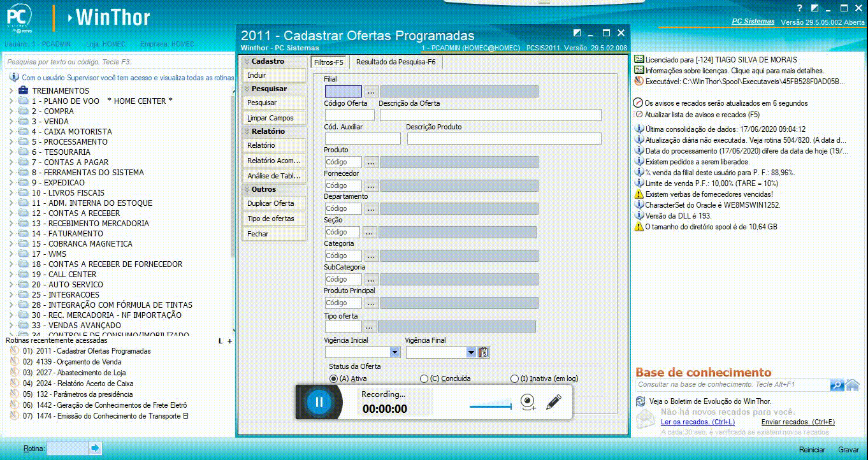Click Filial lookup ellipsis button
868x460 pixels.
point(372,91)
